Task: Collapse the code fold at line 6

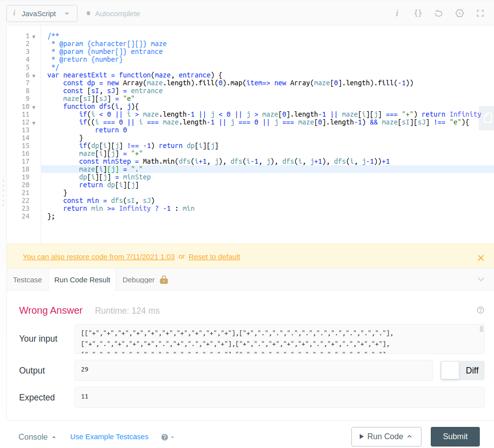Action: [34, 76]
